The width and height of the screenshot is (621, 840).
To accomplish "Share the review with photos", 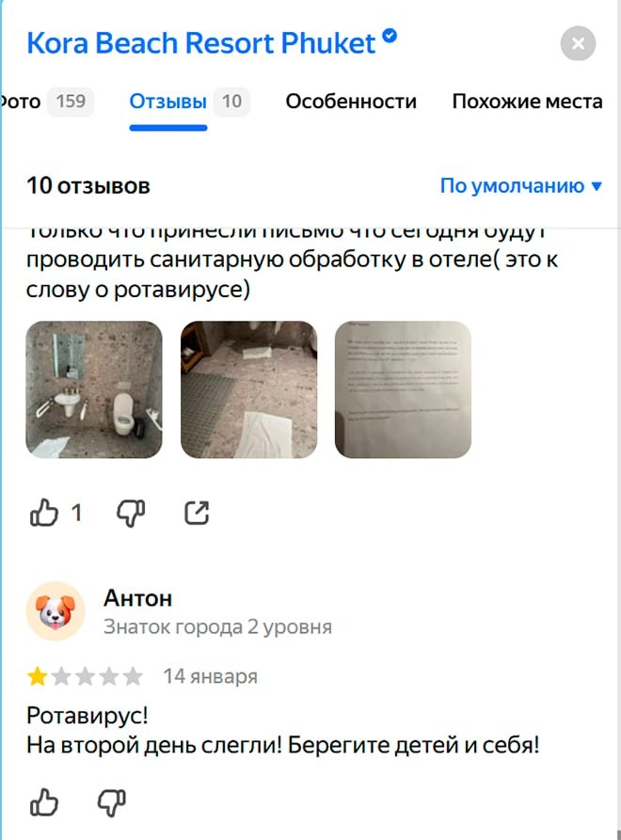I will pos(197,513).
